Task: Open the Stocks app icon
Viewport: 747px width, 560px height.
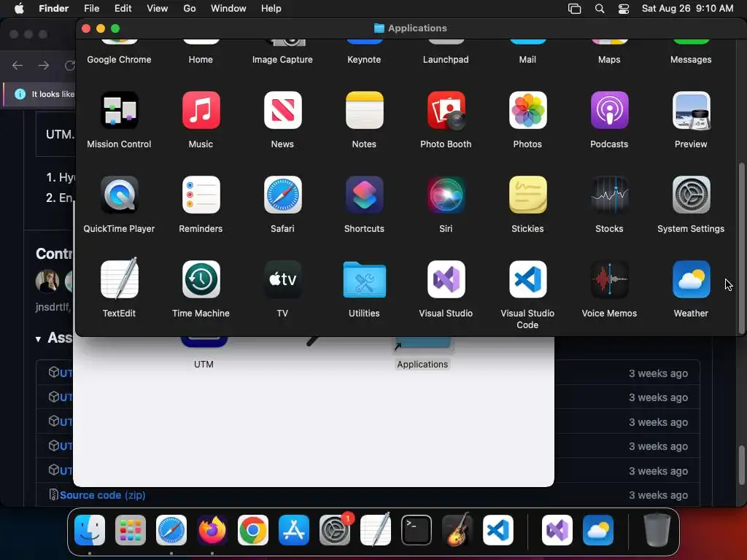Action: pyautogui.click(x=609, y=195)
